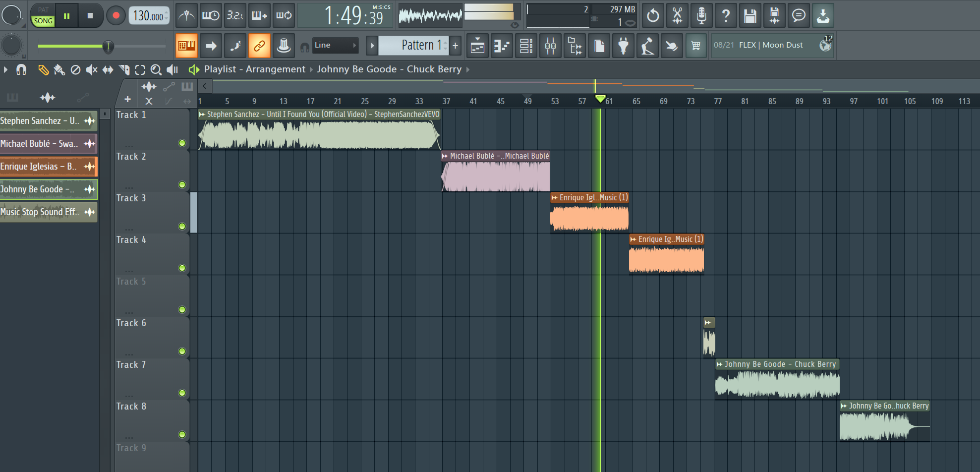The image size is (980, 472).
Task: Select the slice tool in playlist toolbar
Action: (x=124, y=70)
